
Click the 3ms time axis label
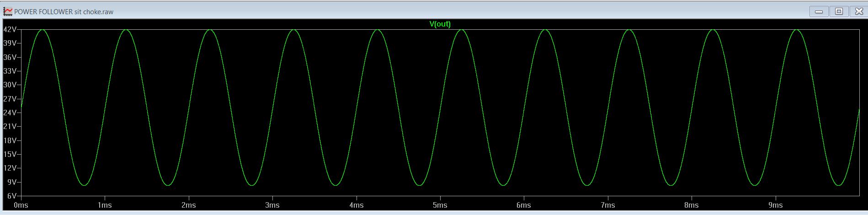point(272,205)
